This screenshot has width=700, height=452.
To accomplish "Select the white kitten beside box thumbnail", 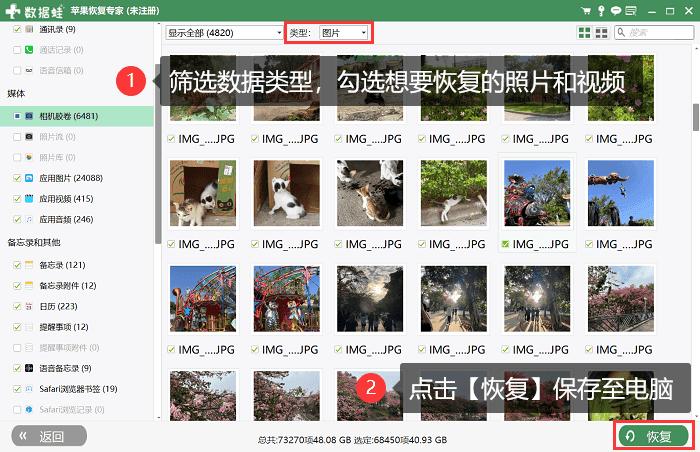I will pyautogui.click(x=287, y=193).
